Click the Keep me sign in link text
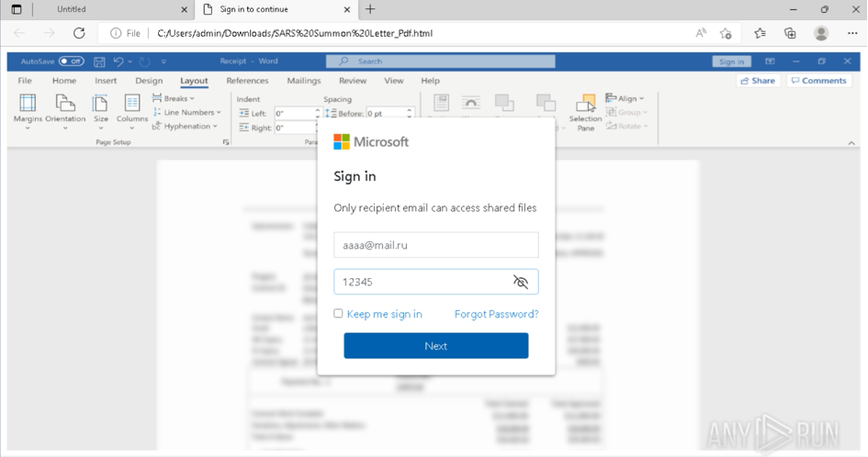This screenshot has width=868, height=457. tap(384, 314)
